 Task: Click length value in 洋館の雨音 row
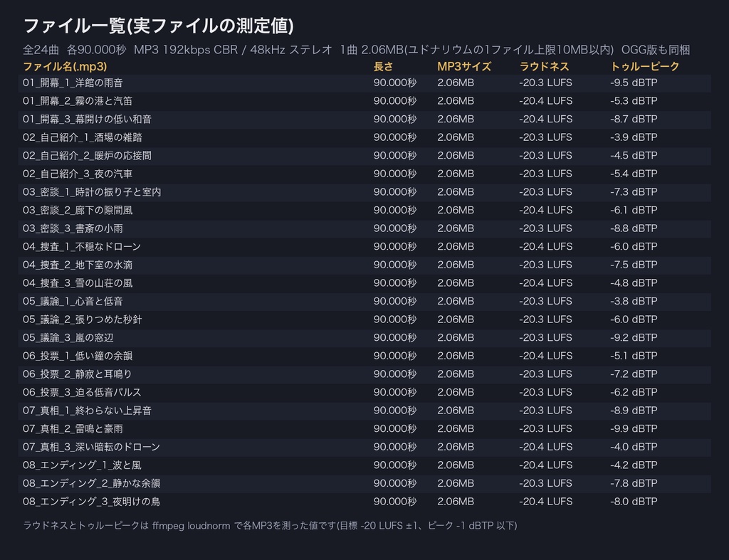[x=394, y=83]
